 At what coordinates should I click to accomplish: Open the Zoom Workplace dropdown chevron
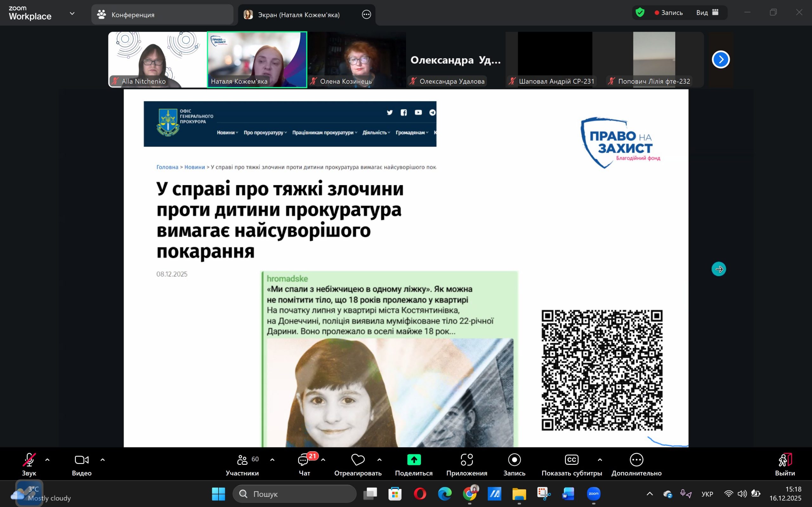coord(72,13)
